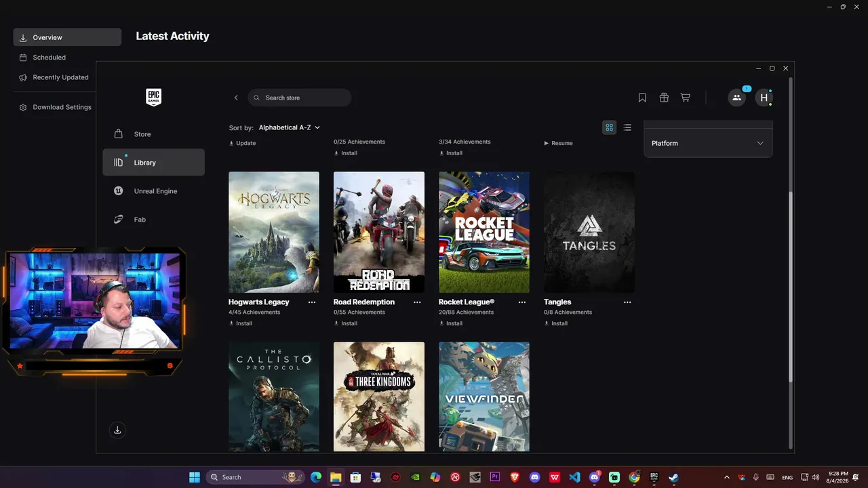This screenshot has height=488, width=868.
Task: Open Brave browser from the taskbar
Action: 515,477
